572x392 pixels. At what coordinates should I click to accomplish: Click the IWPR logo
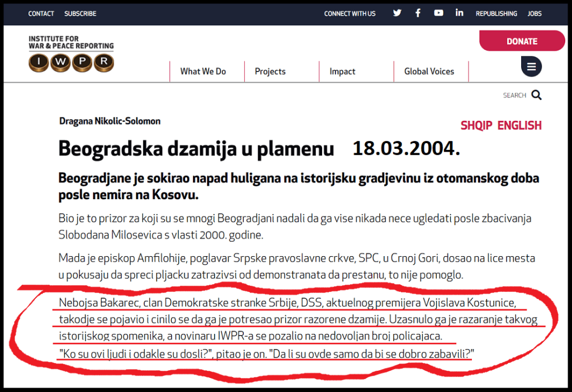point(71,54)
